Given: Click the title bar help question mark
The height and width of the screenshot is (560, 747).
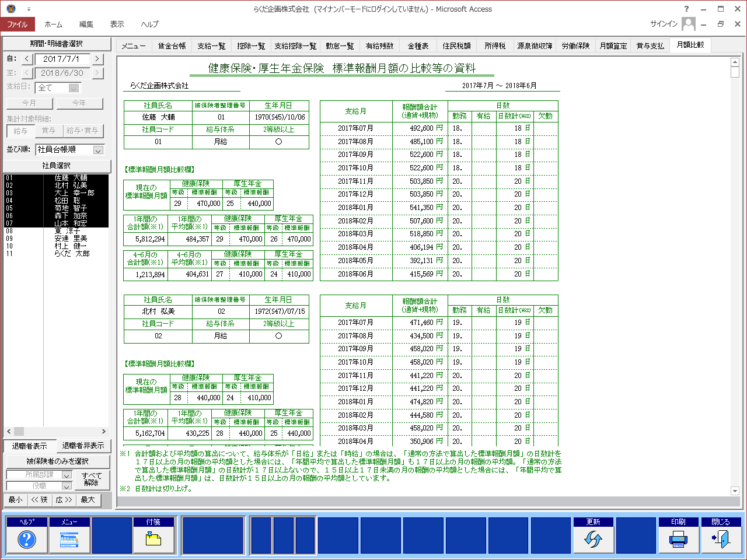Looking at the screenshot, I should pyautogui.click(x=686, y=9).
